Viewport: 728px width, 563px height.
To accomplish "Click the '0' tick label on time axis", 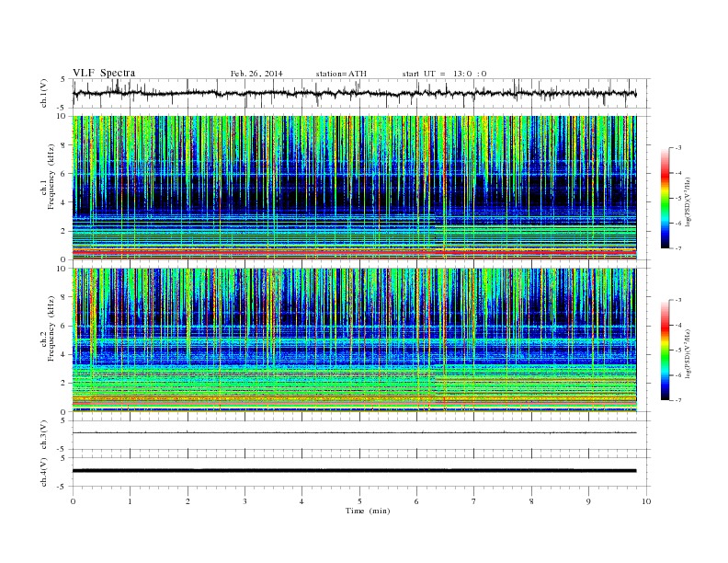I will point(73,501).
